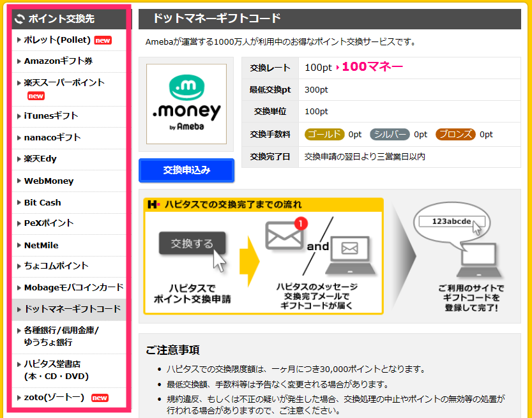Screen dimensions: 532x418
Task: Click new badge under 楽天スーパーポイント
Action: [x=36, y=96]
